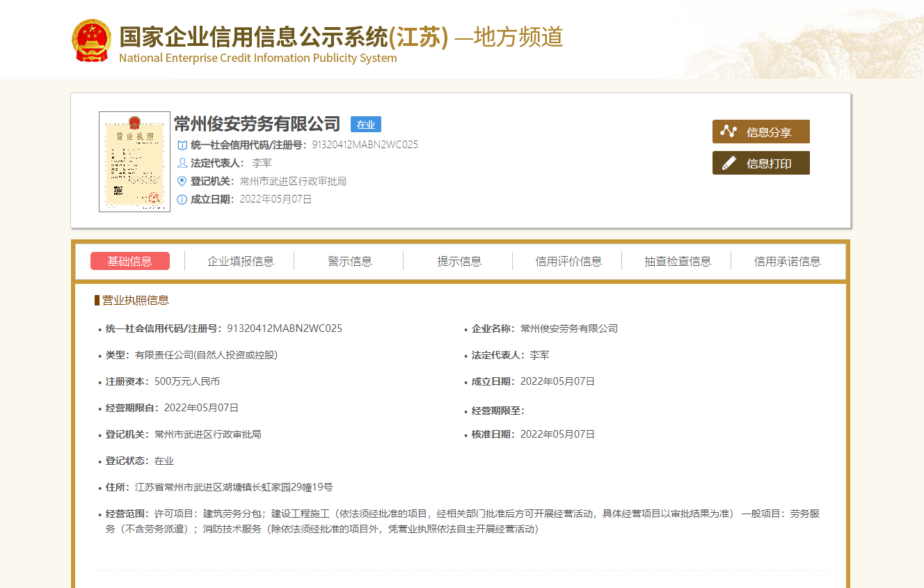924x588 pixels.
Task: Click the pencil icon on 信息打印 button
Action: pos(728,163)
